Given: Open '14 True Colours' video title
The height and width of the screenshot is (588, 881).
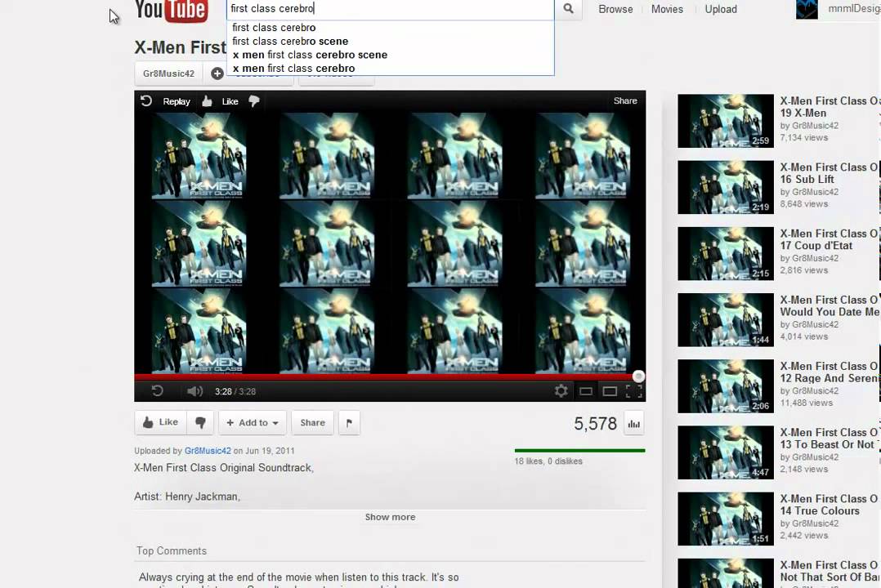Looking at the screenshot, I should point(830,505).
